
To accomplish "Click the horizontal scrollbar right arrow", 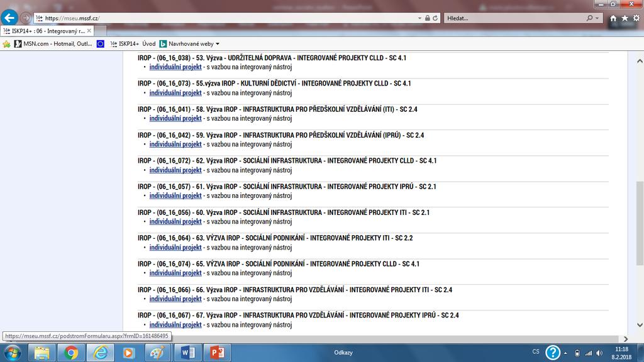I will tap(626, 339).
